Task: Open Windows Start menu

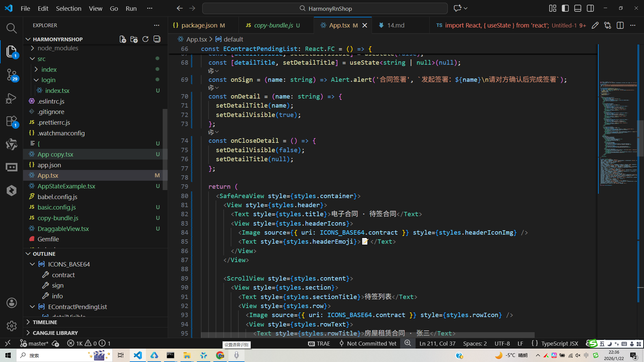Action: (x=8, y=355)
